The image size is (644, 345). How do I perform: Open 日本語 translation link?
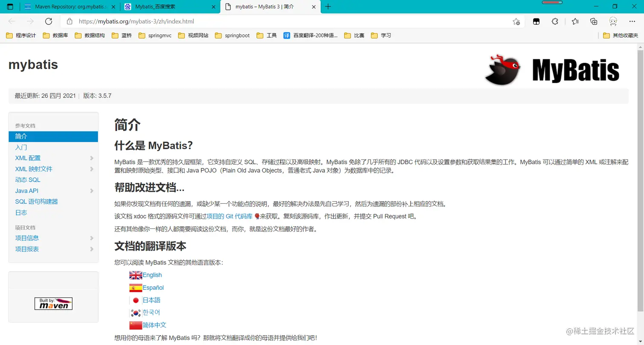coord(152,300)
